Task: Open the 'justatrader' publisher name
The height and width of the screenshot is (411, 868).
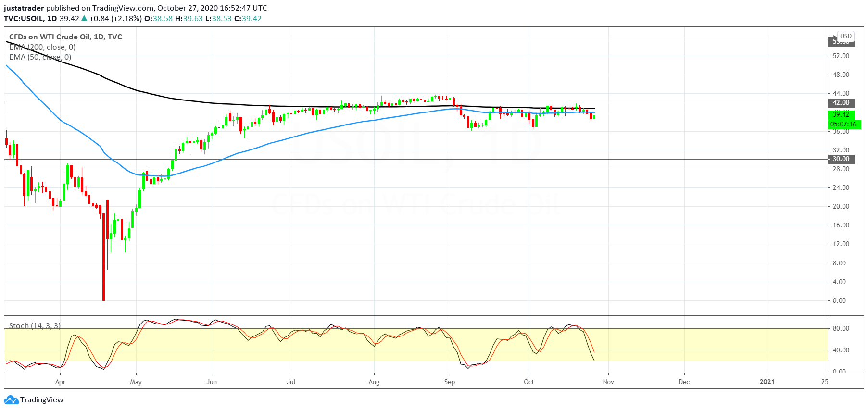Action: [x=24, y=8]
